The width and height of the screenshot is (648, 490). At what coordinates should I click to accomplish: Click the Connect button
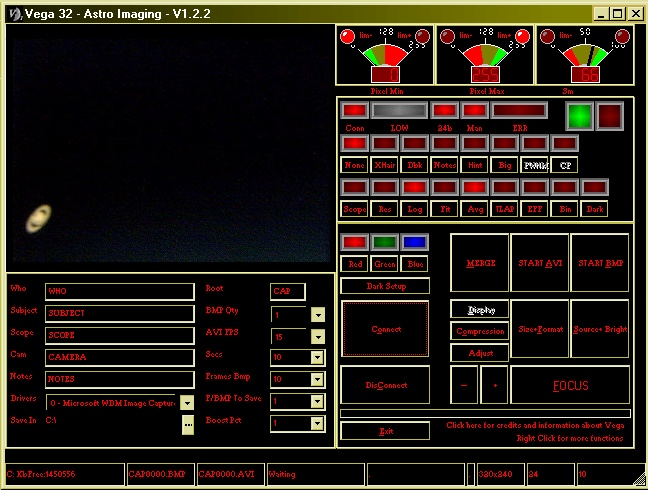[385, 329]
